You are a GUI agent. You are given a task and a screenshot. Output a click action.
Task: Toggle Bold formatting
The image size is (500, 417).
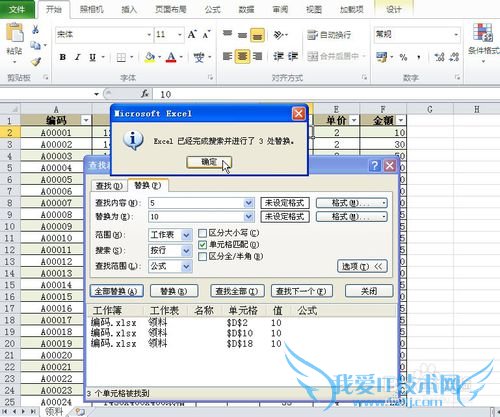pos(62,57)
